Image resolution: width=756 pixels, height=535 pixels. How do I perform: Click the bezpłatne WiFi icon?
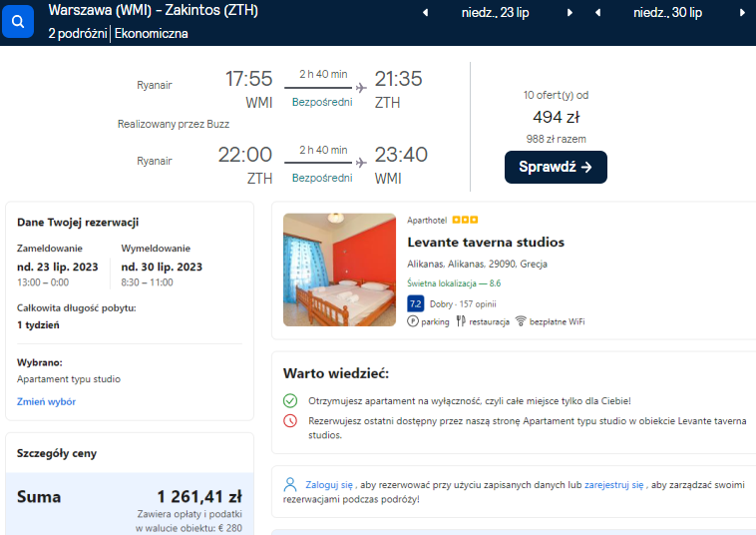point(521,321)
